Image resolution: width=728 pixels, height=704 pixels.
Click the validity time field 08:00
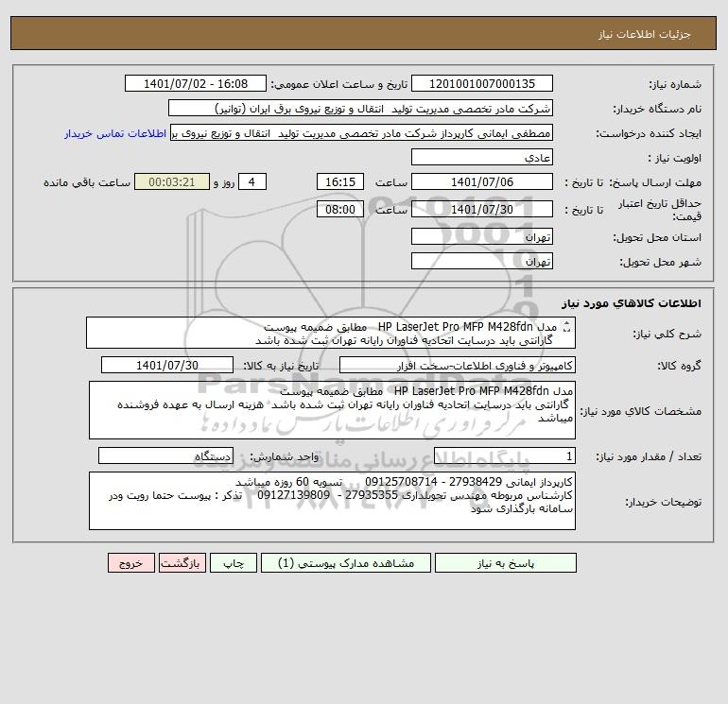tap(340, 209)
